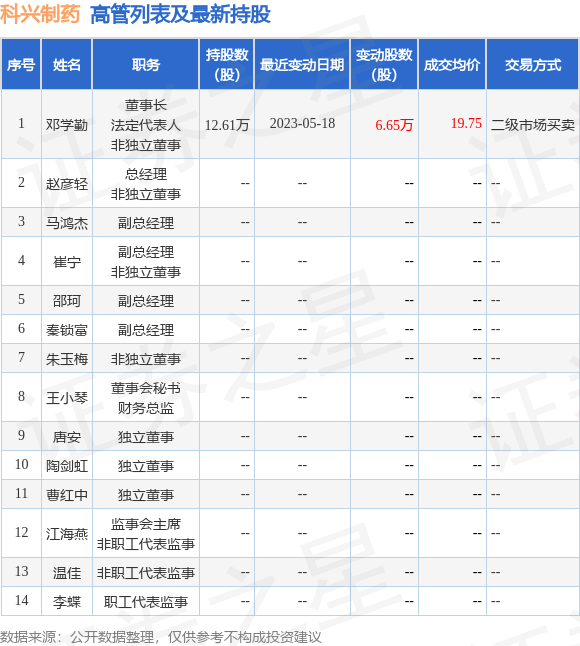This screenshot has width=580, height=646.
Task: Click the 职务 column header
Action: click(146, 65)
